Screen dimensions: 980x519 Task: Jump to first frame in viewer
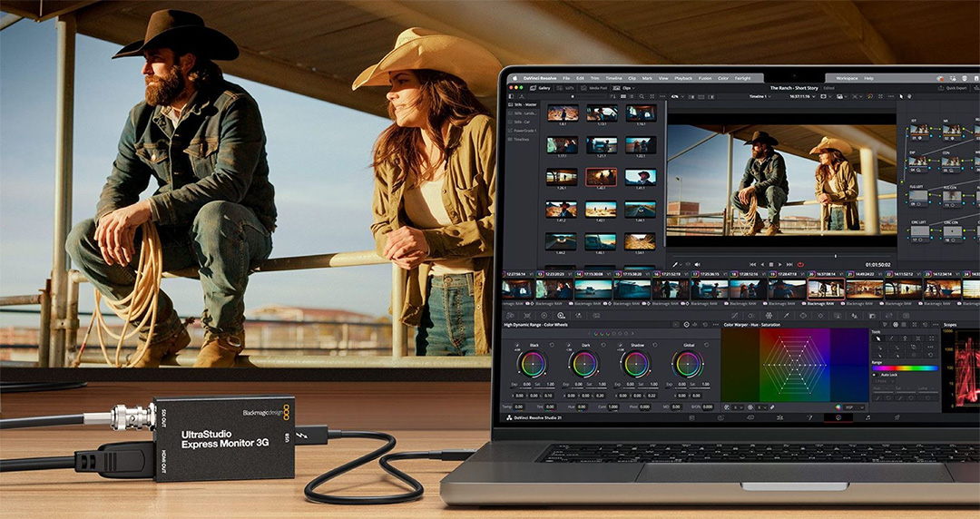pyautogui.click(x=752, y=265)
